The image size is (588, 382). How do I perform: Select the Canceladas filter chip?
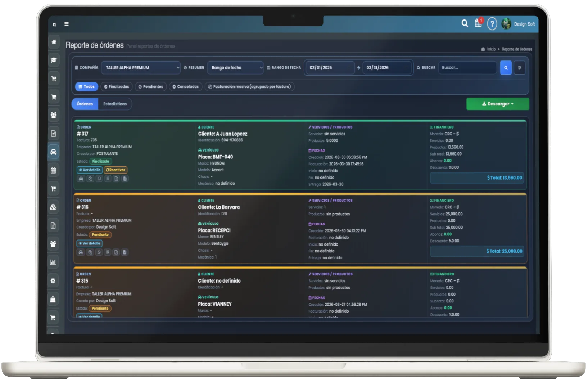click(186, 87)
